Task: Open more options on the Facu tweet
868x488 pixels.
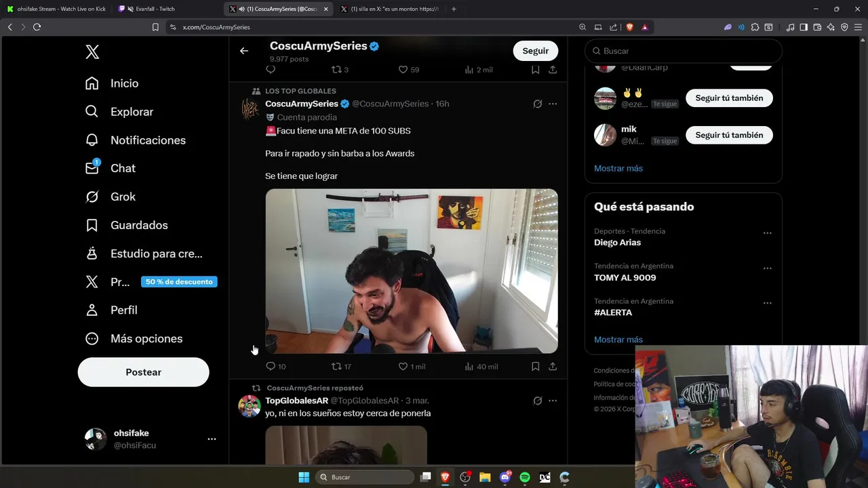Action: point(553,104)
